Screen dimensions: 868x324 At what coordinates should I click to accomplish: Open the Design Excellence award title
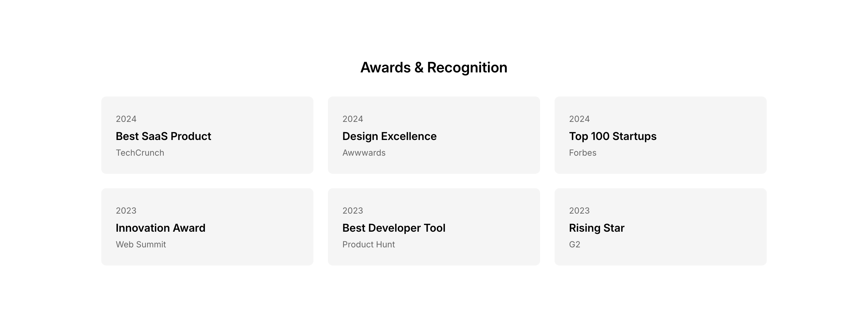389,136
